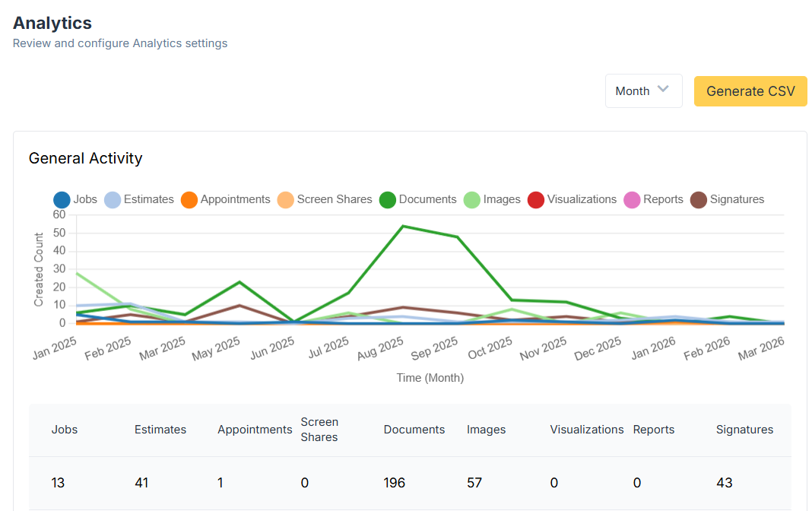Click the Aug 2025 axis label
Image resolution: width=812 pixels, height=511 pixels.
(x=381, y=348)
